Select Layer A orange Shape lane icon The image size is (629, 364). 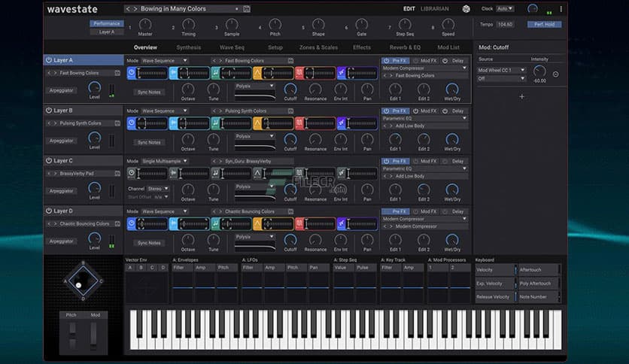point(257,73)
